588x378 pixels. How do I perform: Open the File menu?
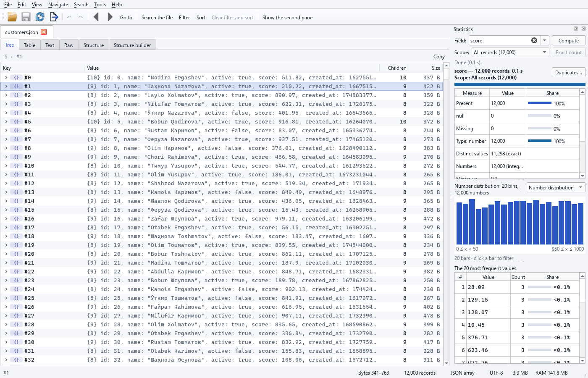point(8,4)
